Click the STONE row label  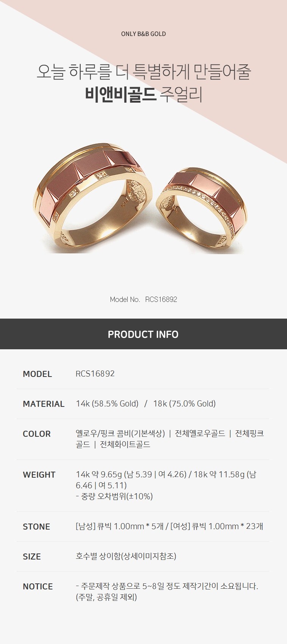(36, 527)
